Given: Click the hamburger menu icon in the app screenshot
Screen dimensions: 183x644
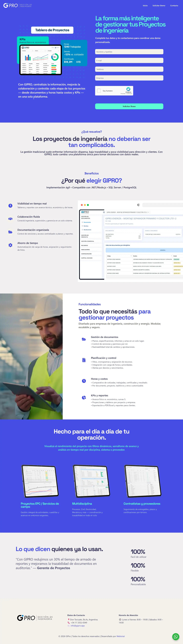Looking at the screenshot, I should click(x=104, y=212).
